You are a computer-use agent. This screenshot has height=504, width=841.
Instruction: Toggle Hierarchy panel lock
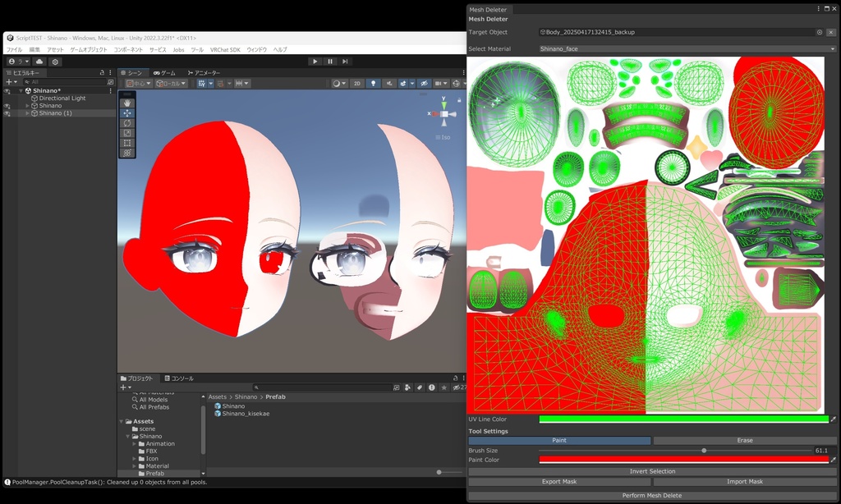tap(102, 72)
